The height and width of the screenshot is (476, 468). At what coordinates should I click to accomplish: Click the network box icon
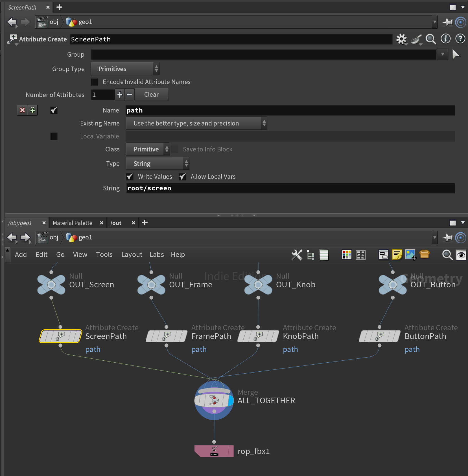pyautogui.click(x=383, y=255)
